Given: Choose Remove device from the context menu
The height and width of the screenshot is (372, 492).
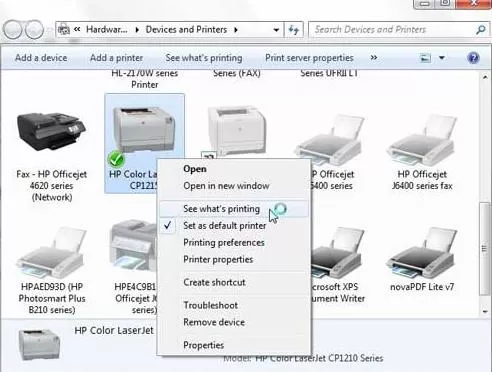Looking at the screenshot, I should click(234, 322).
